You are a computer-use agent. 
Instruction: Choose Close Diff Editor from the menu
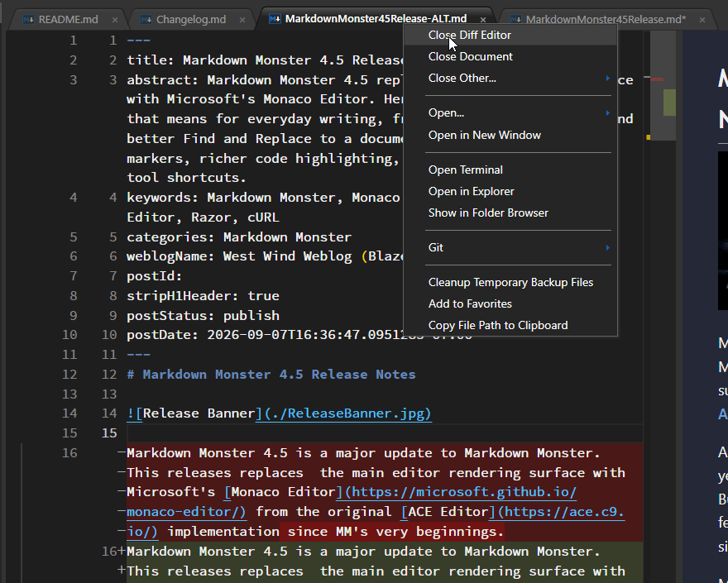click(510, 36)
